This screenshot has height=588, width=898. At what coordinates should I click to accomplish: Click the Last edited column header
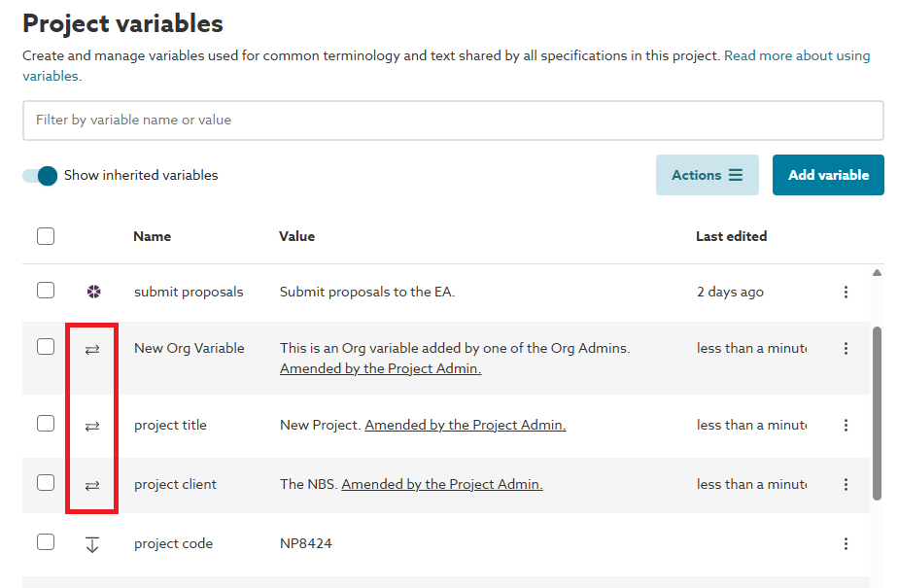[x=731, y=236]
